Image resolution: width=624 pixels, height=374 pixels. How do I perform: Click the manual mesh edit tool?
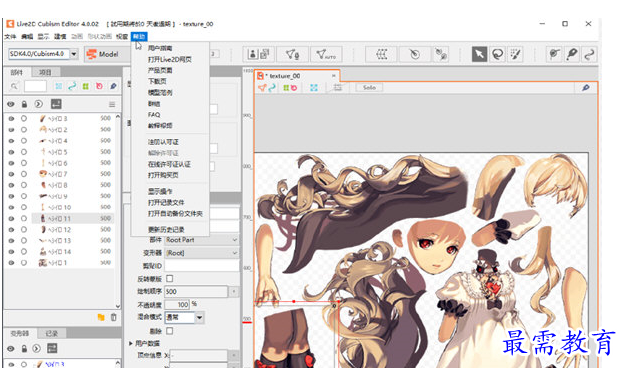pyautogui.click(x=292, y=54)
